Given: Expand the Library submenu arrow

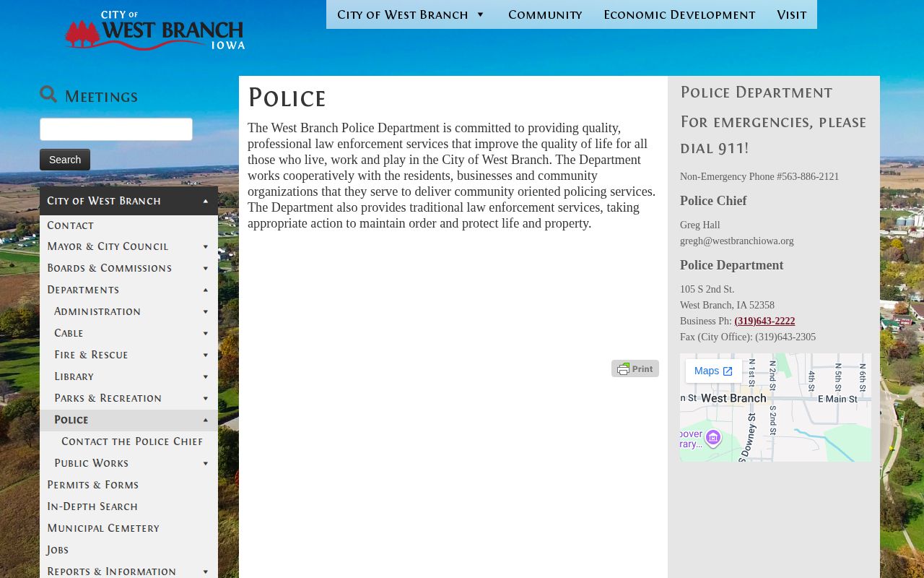Looking at the screenshot, I should 206,376.
